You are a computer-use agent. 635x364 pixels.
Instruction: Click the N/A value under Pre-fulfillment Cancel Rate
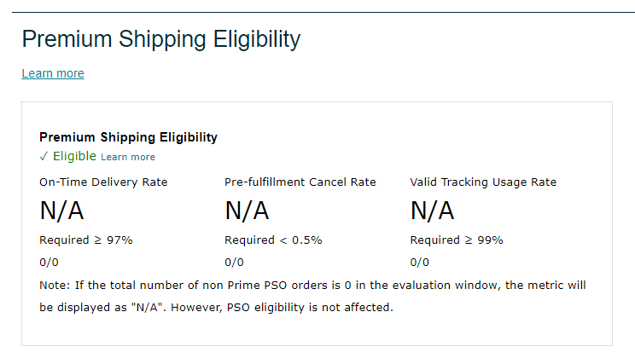click(247, 211)
